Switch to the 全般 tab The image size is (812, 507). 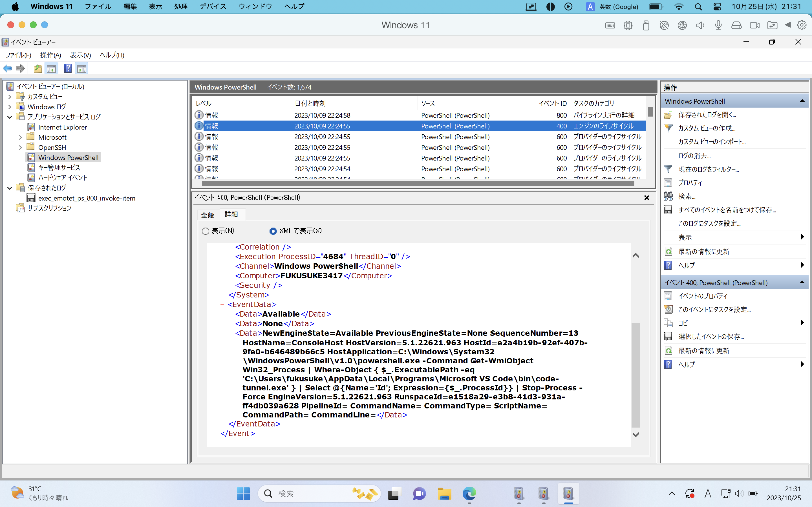(x=207, y=215)
